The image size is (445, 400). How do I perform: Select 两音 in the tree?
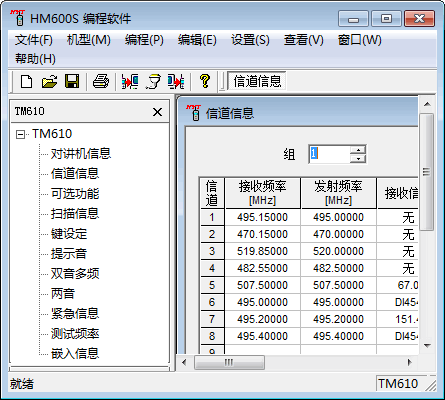click(63, 294)
